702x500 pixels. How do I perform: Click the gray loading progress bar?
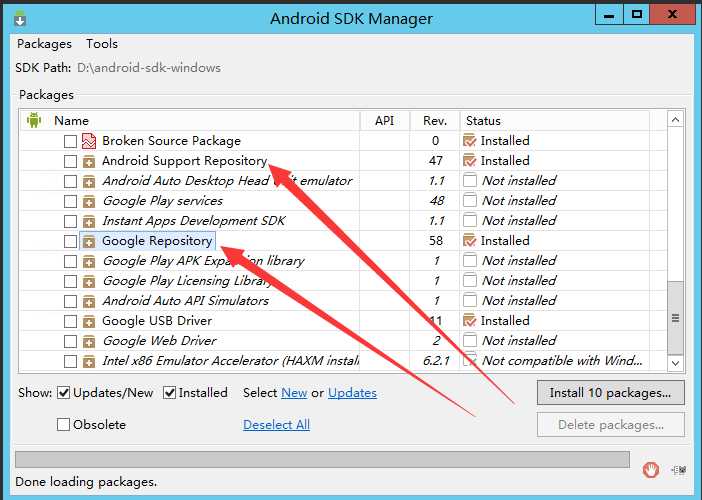pyautogui.click(x=322, y=460)
